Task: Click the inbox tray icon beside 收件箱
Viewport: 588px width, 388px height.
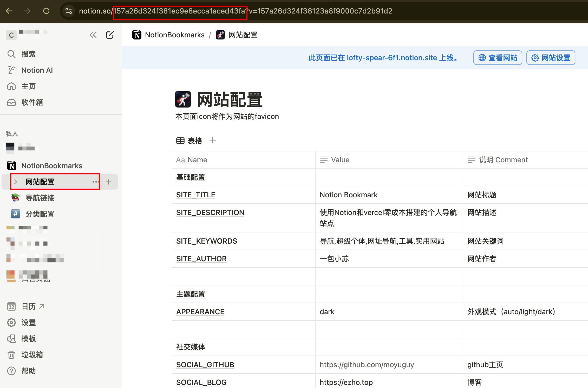Action: (x=11, y=102)
